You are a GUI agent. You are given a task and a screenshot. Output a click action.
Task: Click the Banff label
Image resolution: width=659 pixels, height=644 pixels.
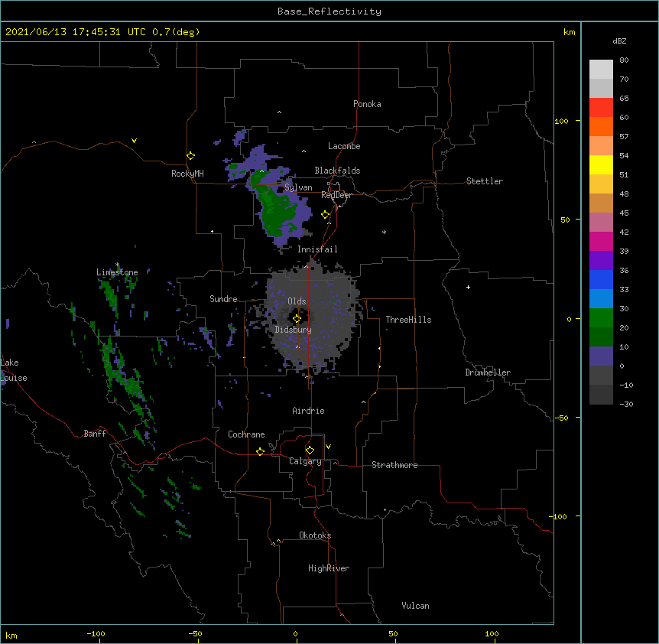click(95, 434)
